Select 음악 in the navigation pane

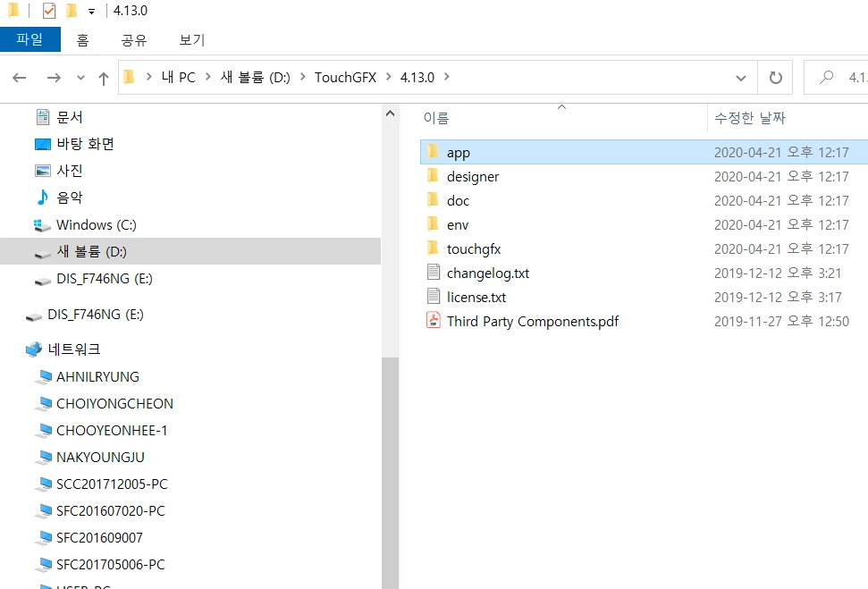click(69, 198)
